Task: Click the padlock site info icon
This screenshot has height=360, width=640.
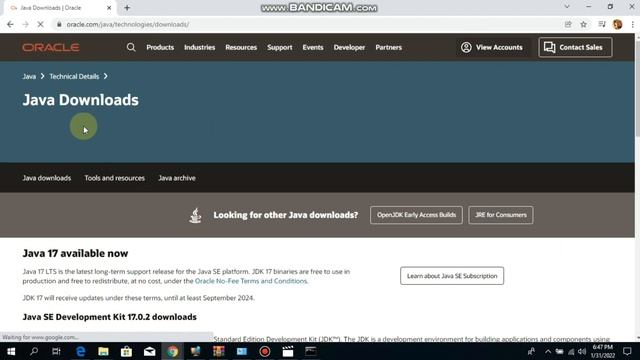Action: [x=59, y=24]
